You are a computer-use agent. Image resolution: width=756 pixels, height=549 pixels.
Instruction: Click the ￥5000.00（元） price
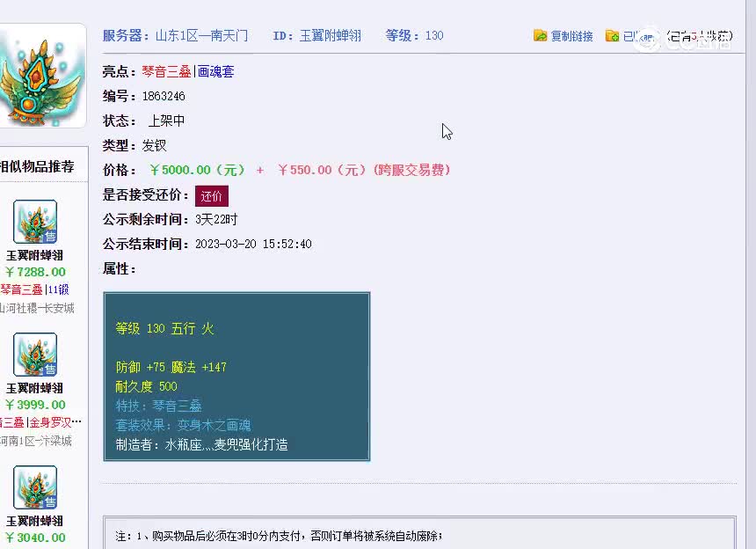[x=197, y=170]
